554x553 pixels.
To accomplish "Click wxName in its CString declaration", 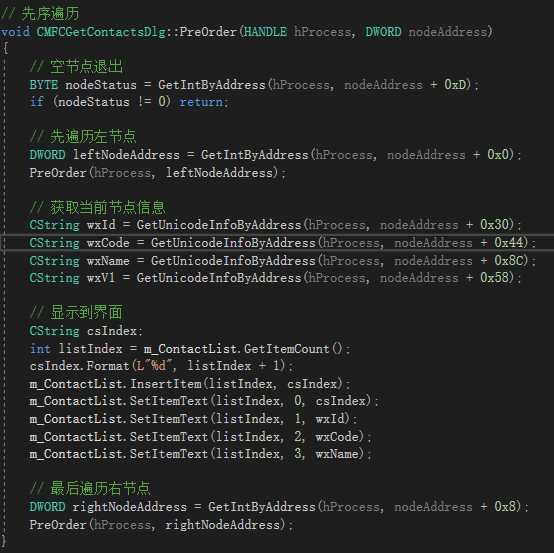I will [x=108, y=261].
